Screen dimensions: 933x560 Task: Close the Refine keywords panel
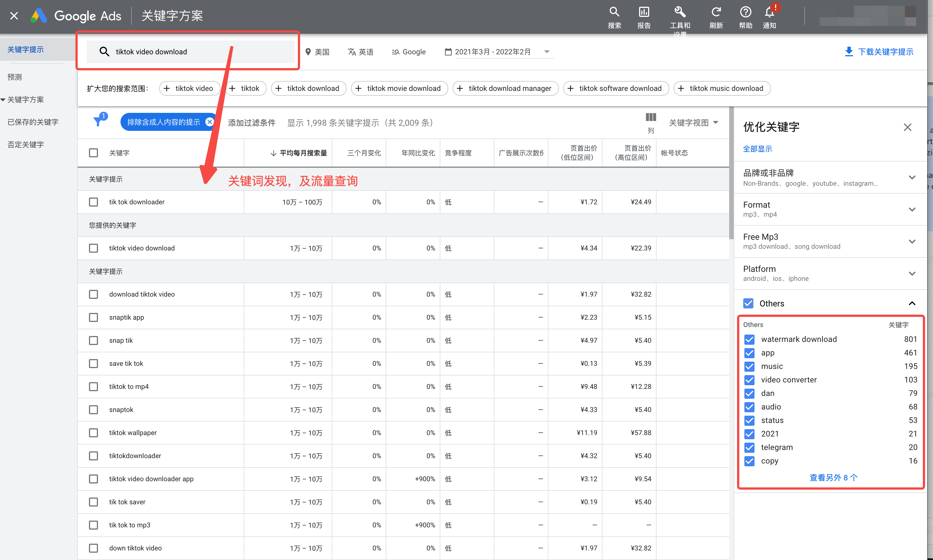pos(907,127)
